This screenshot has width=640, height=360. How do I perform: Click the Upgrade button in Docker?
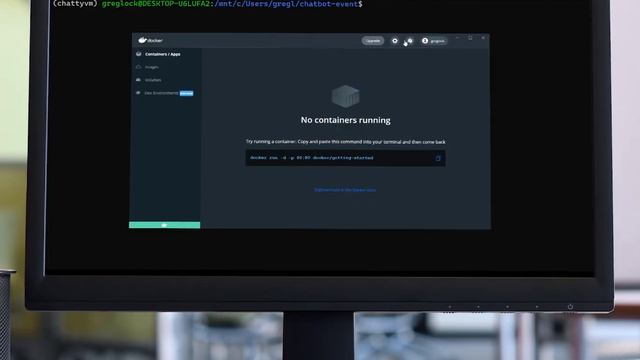click(x=373, y=41)
